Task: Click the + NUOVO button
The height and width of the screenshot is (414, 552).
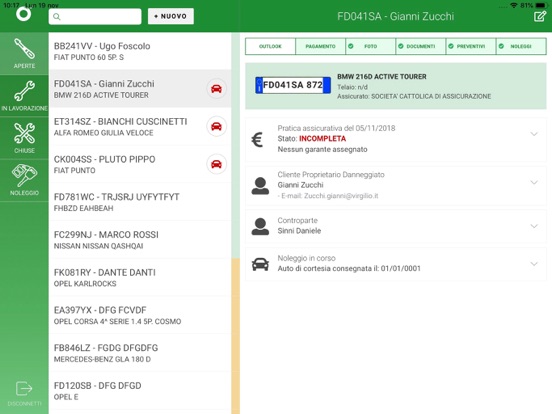Action: click(x=171, y=16)
